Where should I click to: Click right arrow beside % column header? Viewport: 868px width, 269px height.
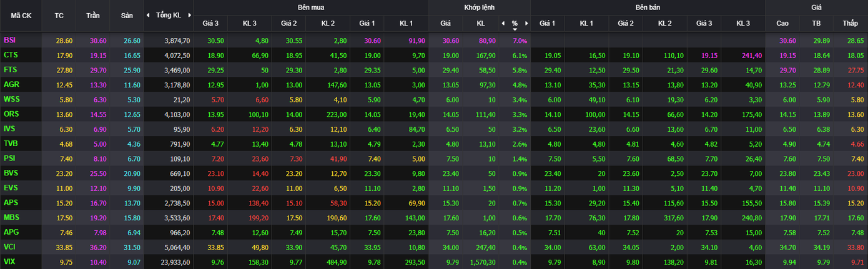tap(526, 23)
